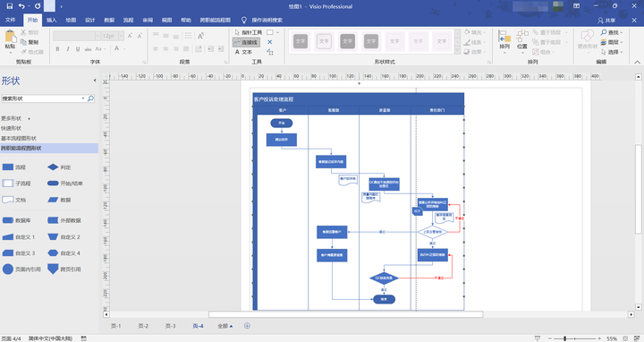Select the 文档 document shape
The image size is (644, 342).
coord(14,200)
